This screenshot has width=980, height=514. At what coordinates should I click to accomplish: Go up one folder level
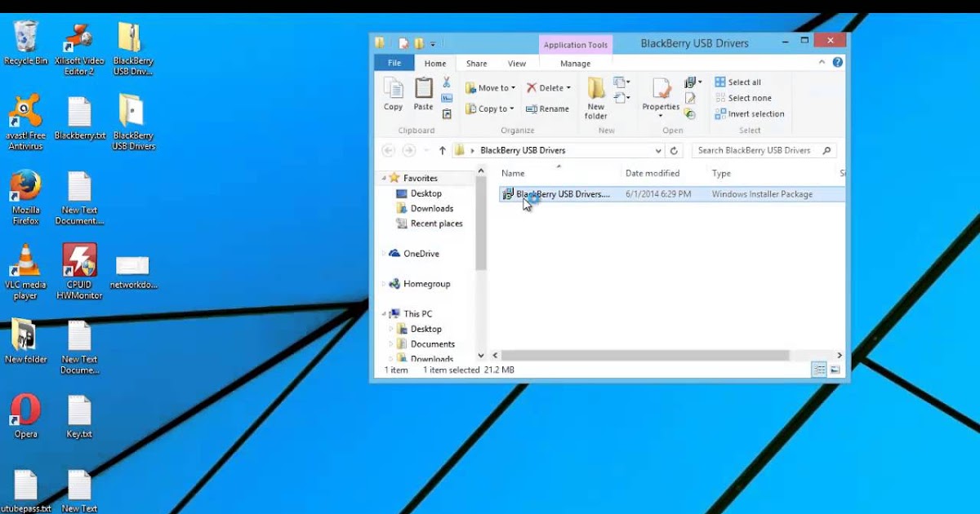pos(443,150)
